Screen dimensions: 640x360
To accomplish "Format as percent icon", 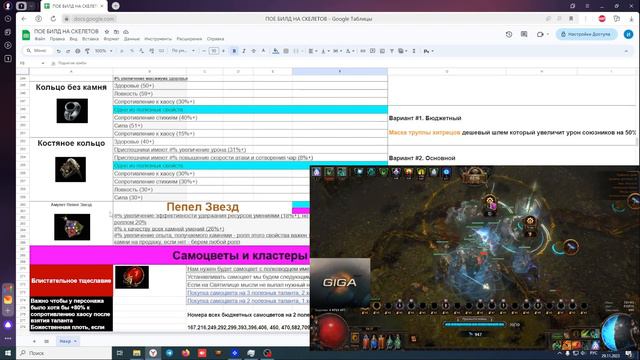I will (x=131, y=51).
